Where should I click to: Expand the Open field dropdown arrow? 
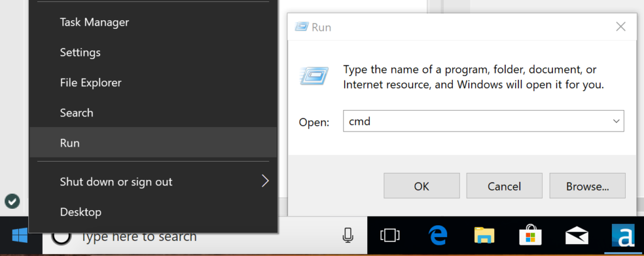616,121
